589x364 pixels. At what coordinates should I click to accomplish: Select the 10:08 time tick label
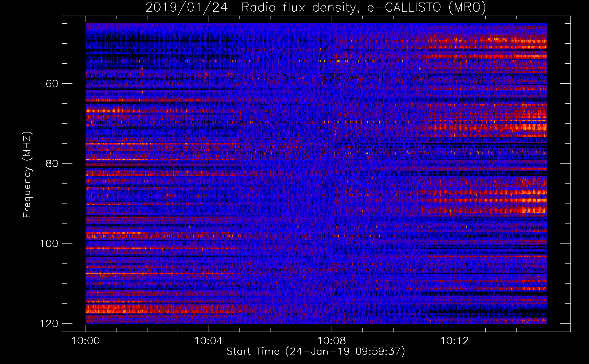(332, 341)
